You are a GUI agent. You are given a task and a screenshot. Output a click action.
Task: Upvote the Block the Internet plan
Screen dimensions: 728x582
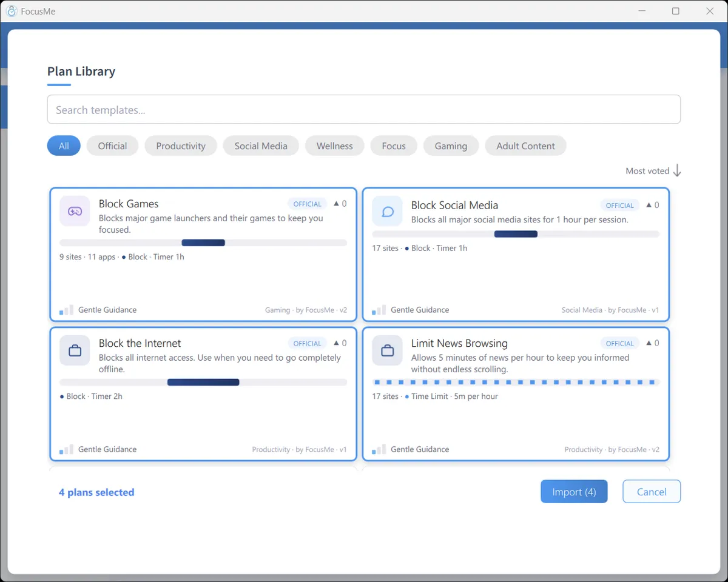tap(340, 343)
